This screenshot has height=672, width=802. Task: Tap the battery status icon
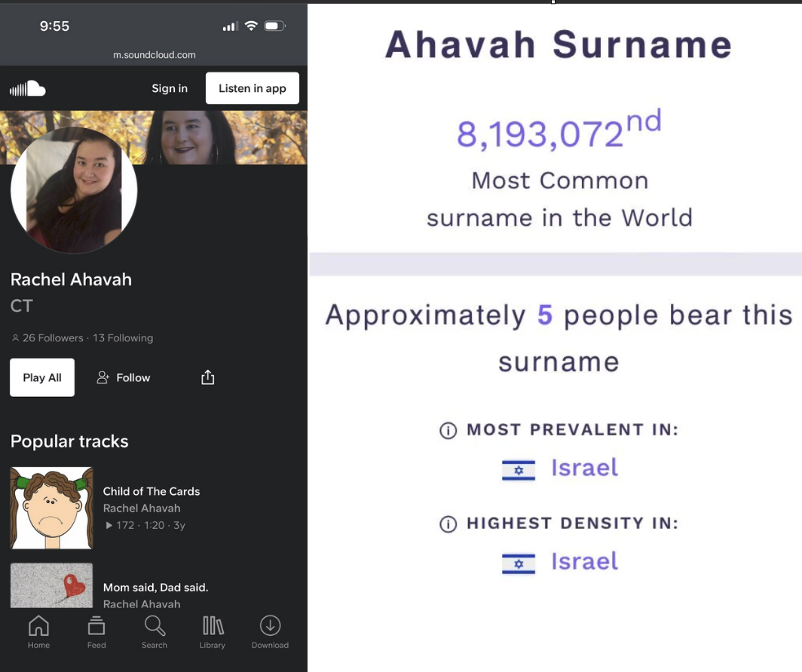pos(274,26)
